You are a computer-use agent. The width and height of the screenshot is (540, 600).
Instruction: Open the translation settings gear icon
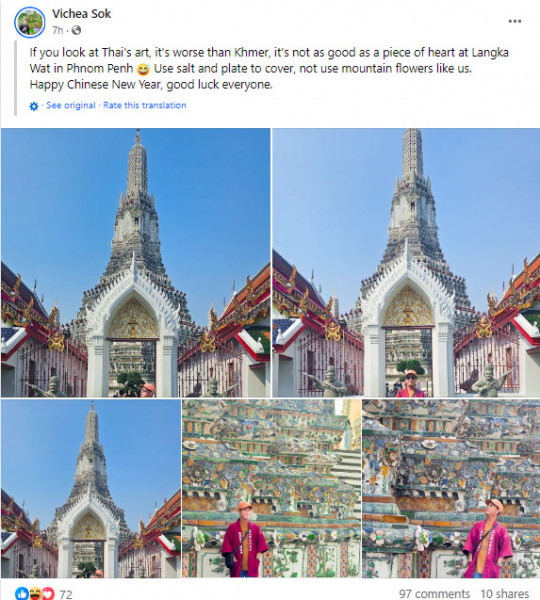34,106
